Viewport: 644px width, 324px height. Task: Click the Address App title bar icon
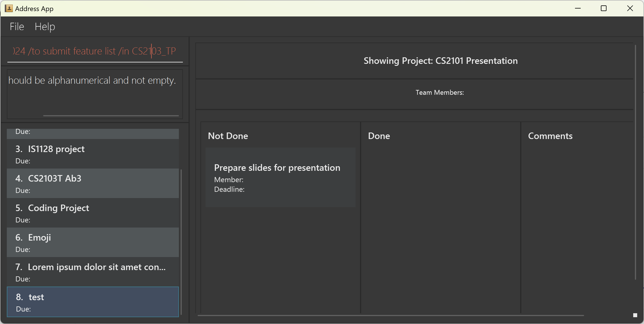[x=9, y=9]
